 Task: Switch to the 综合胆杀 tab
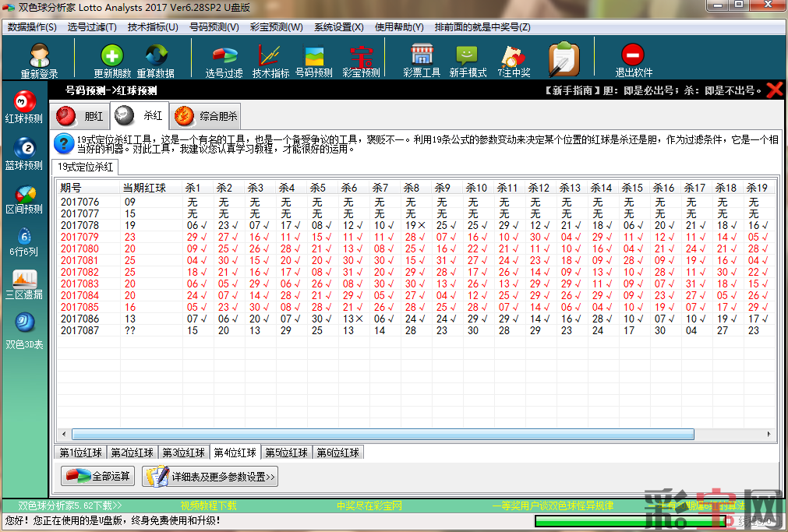(207, 116)
